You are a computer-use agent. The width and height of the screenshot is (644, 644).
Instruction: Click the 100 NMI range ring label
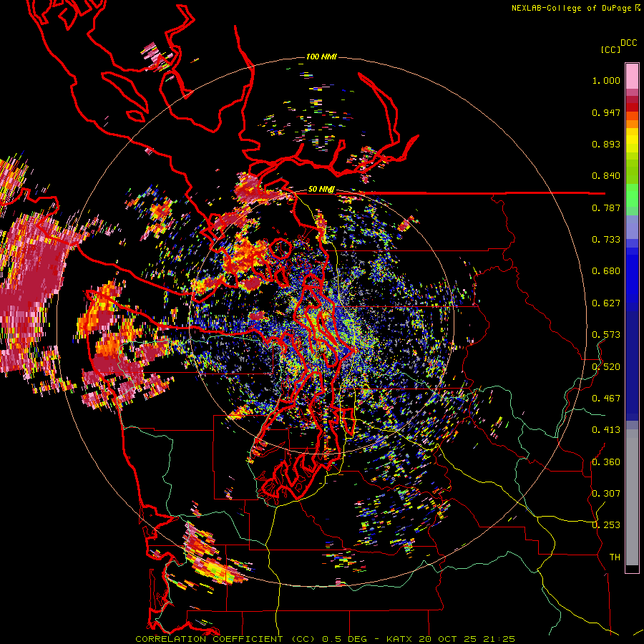[321, 57]
